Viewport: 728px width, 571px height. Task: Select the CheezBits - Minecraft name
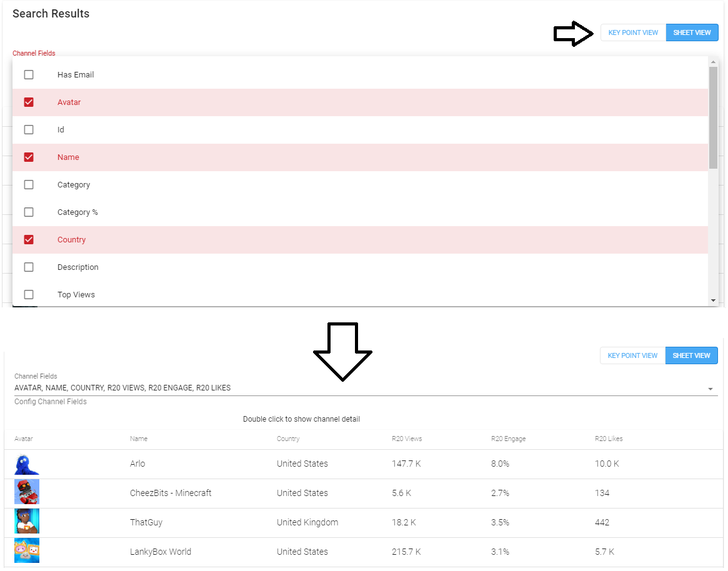(x=171, y=493)
